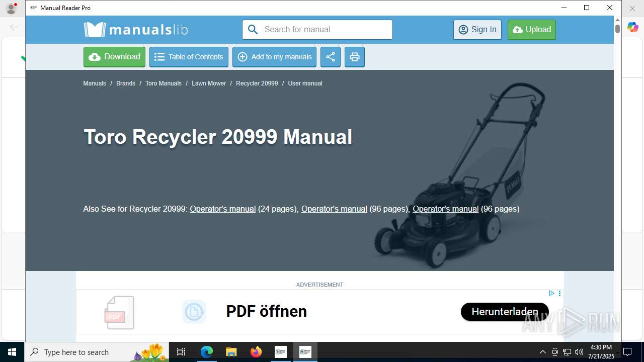The width and height of the screenshot is (644, 362).
Task: Click the Manual Reader Pro title bar icon
Action: coord(33,8)
